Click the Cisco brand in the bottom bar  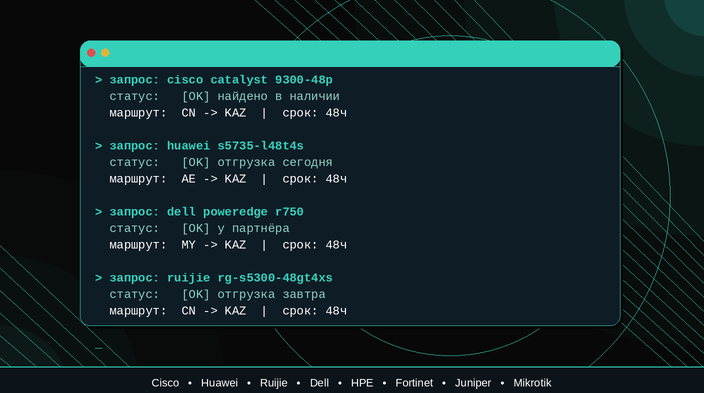(165, 383)
